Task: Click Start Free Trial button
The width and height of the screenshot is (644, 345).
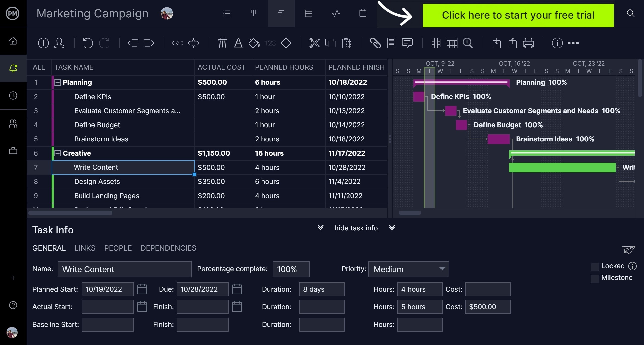Action: pos(518,14)
